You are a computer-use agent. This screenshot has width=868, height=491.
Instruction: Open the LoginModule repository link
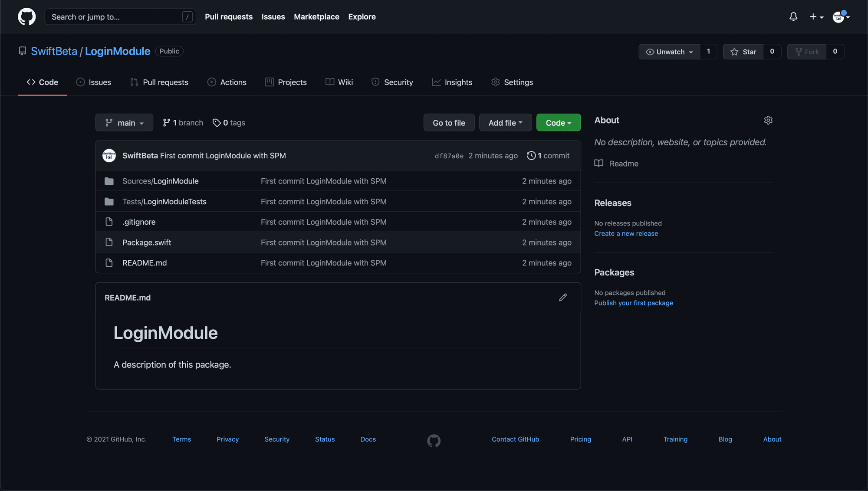pos(118,51)
